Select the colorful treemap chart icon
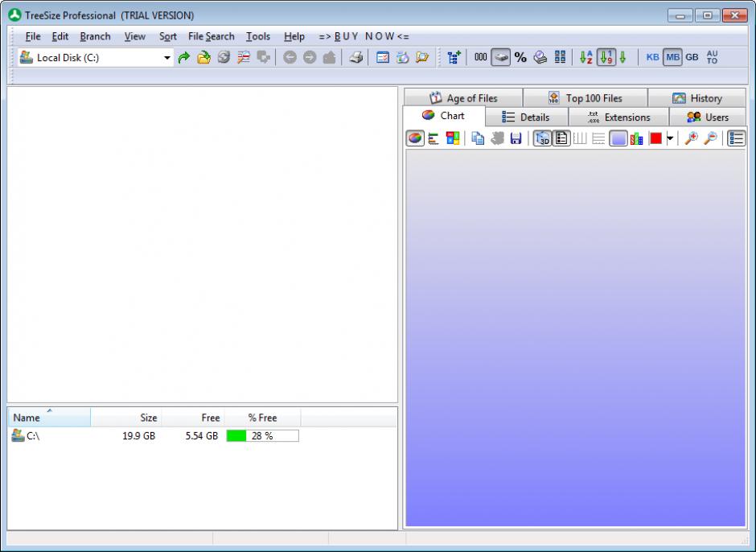 pyautogui.click(x=453, y=138)
